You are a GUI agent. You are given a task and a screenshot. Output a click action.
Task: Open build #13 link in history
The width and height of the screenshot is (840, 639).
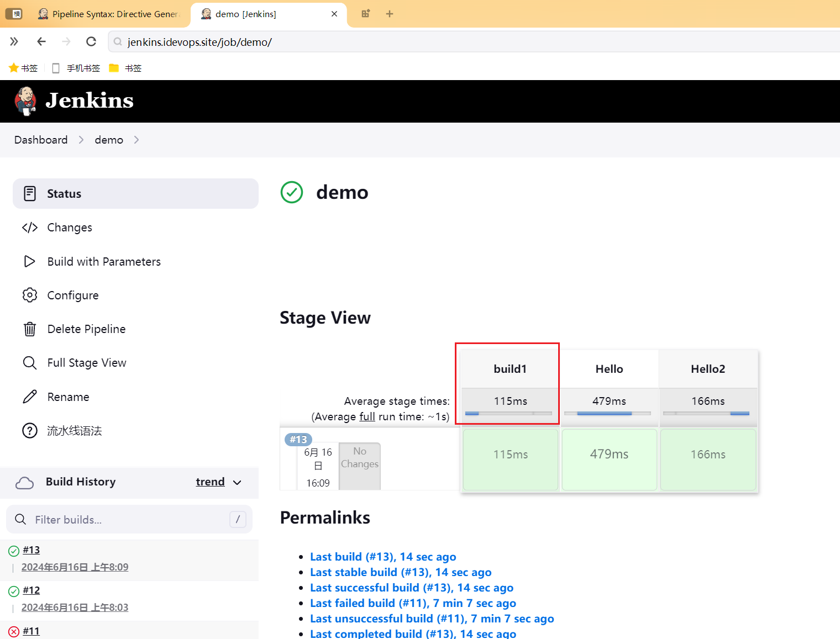32,550
